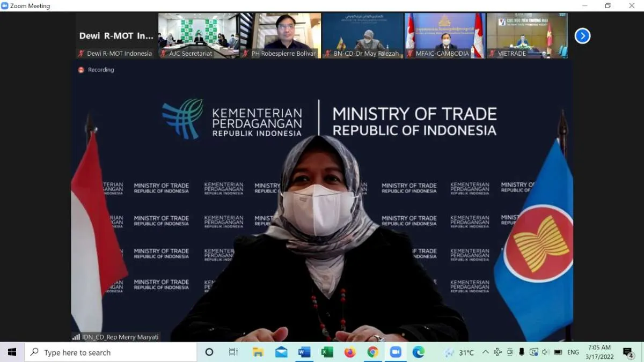The image size is (644, 362).
Task: Open Firefox browser in taskbar
Action: coord(350,352)
